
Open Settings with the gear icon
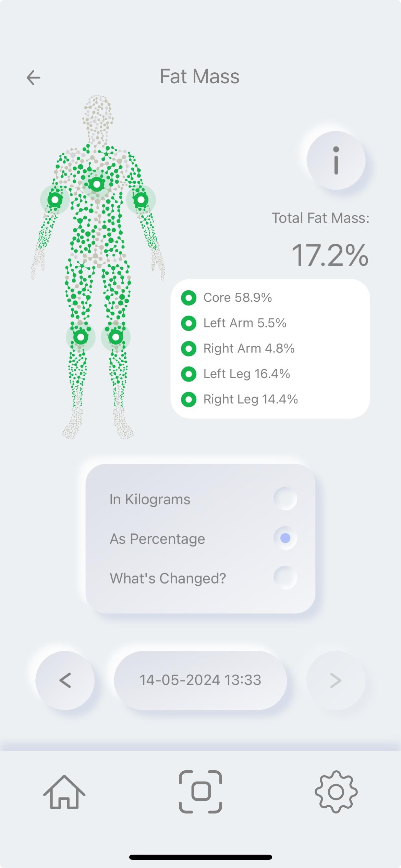coord(336,792)
